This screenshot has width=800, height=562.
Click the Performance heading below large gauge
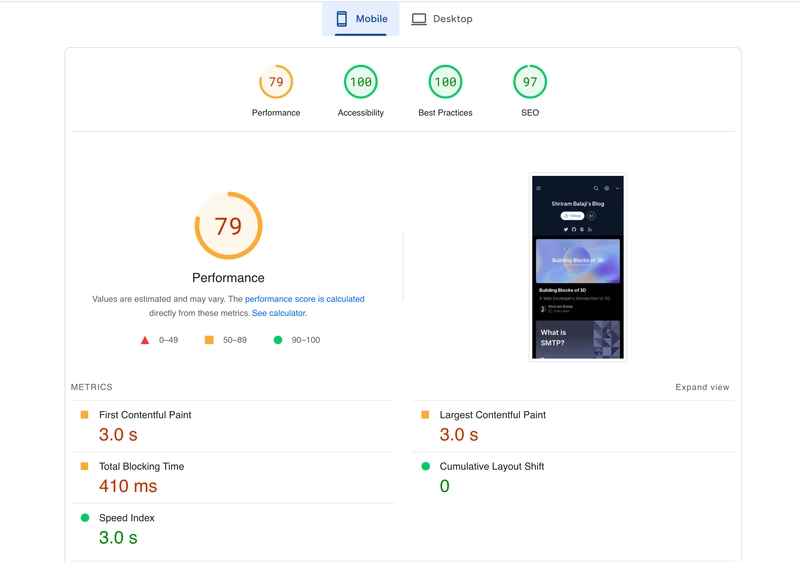tap(228, 278)
